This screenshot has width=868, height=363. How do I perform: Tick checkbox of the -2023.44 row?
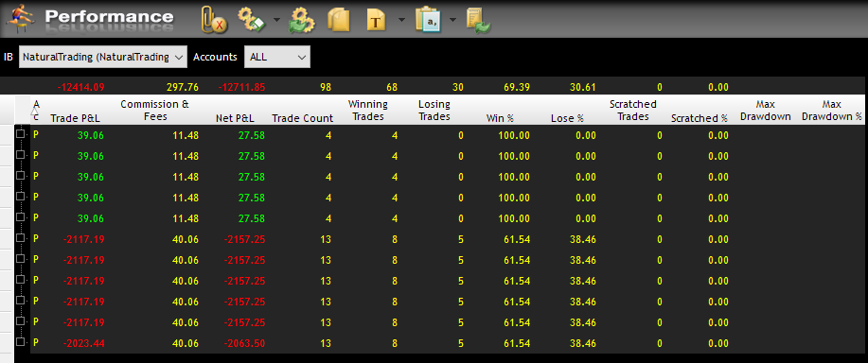point(21,342)
